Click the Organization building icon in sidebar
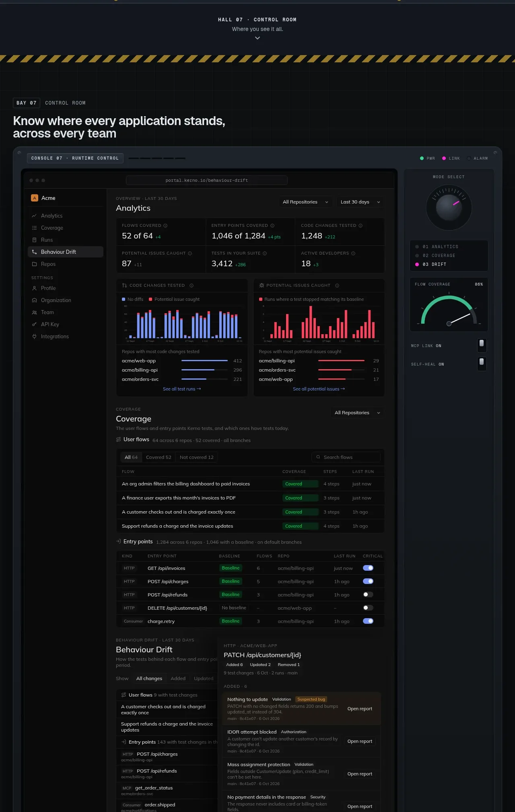The image size is (515, 812). click(x=34, y=300)
